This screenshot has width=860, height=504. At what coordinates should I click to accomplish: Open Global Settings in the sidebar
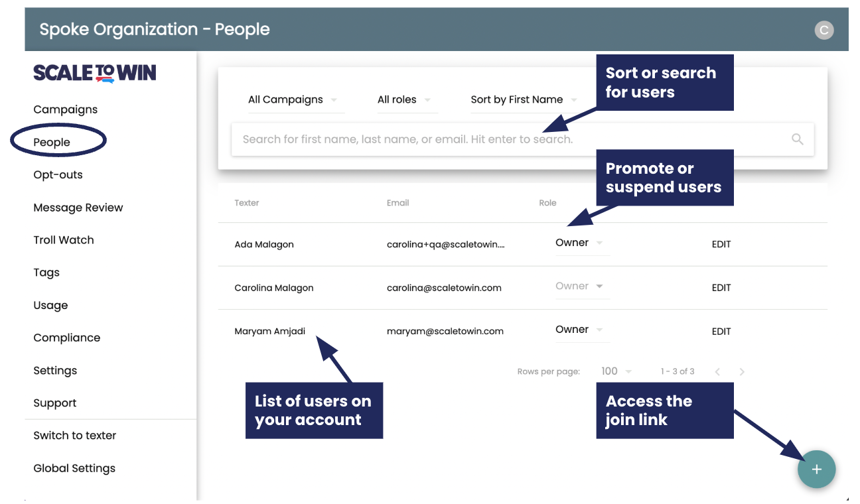[74, 468]
